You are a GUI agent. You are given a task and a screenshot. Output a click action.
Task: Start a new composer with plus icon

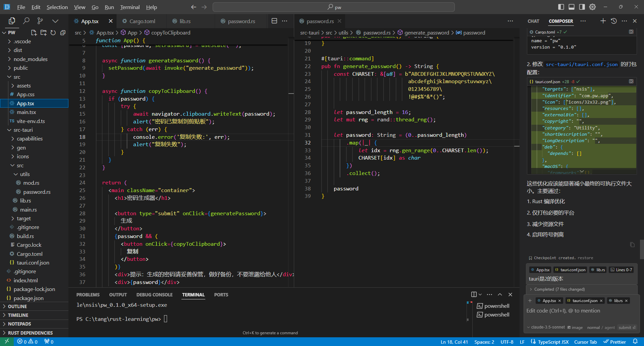point(603,21)
